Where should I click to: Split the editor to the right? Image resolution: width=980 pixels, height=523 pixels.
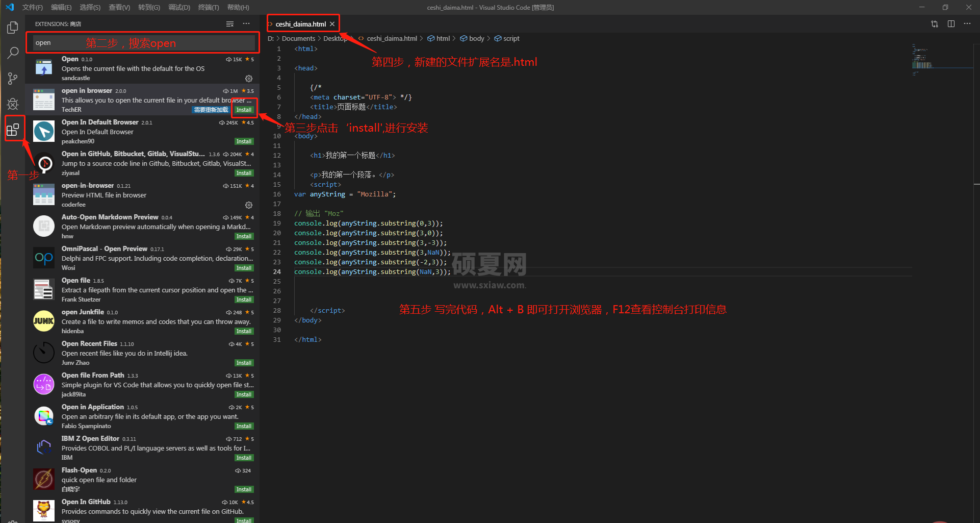point(951,24)
